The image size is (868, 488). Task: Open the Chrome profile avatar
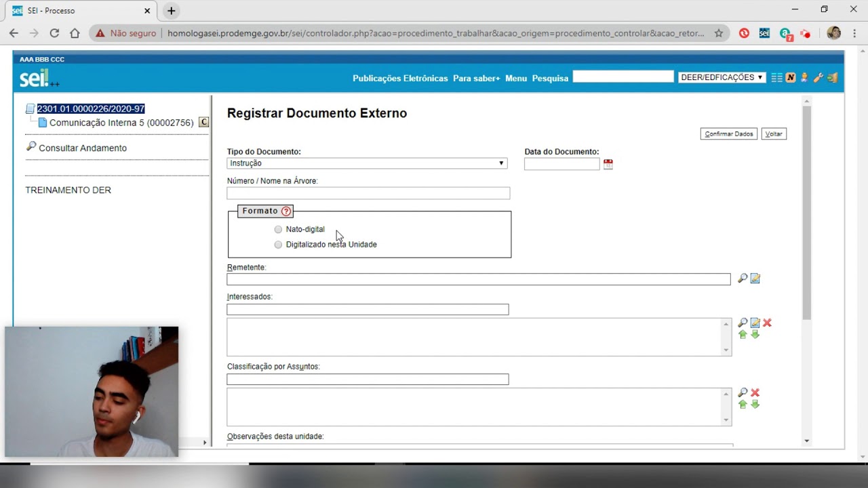coord(834,33)
